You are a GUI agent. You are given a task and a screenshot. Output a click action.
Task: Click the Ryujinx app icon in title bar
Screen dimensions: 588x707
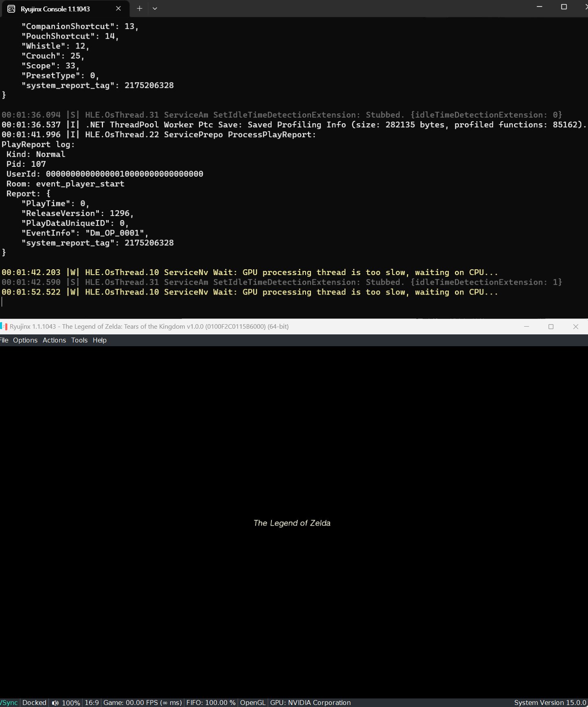(4, 326)
